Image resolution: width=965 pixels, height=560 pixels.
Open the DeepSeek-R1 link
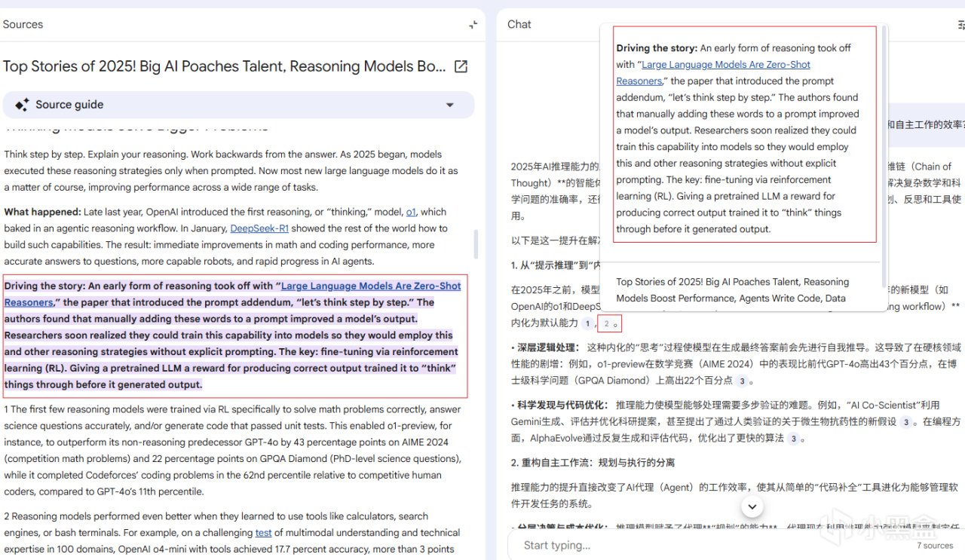pos(259,228)
